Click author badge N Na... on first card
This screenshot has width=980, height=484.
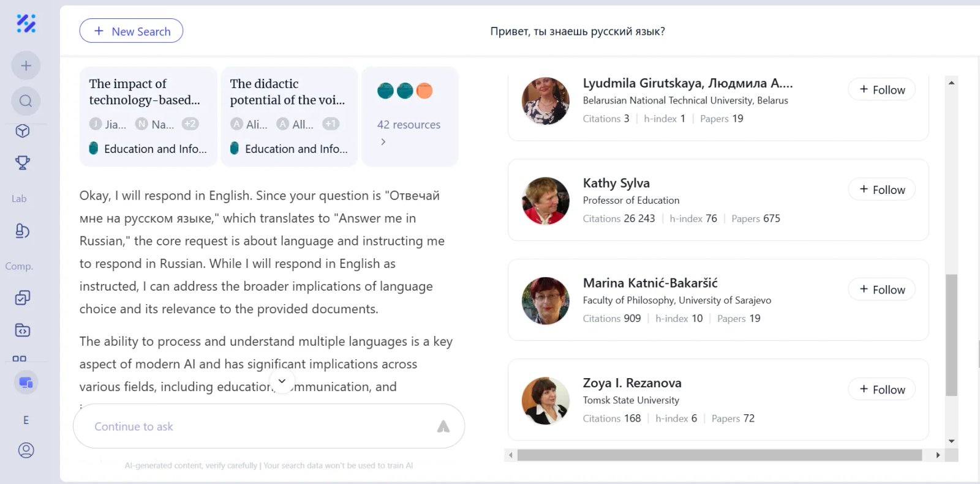(x=154, y=124)
